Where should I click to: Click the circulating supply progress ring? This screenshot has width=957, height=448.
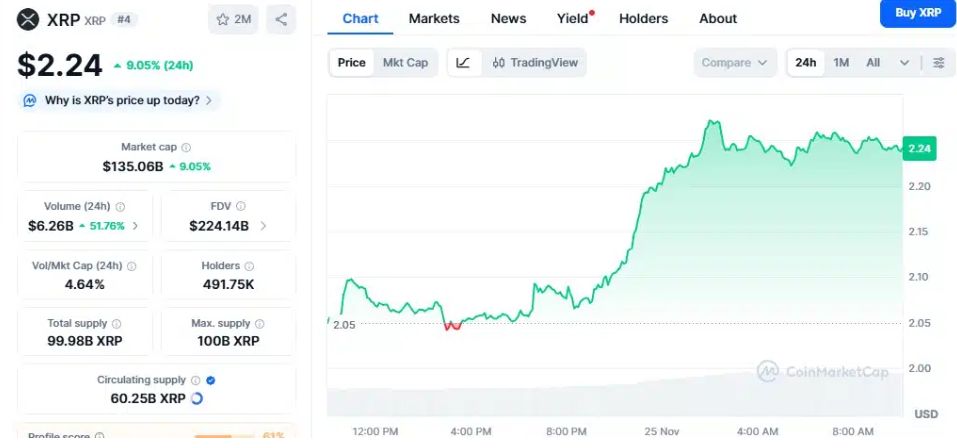pyautogui.click(x=196, y=398)
